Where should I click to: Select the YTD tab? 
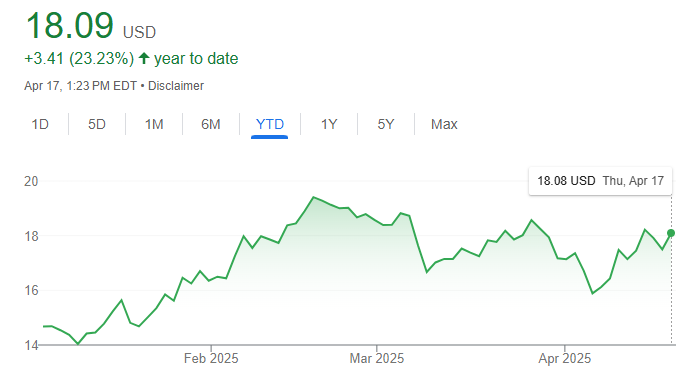[270, 124]
